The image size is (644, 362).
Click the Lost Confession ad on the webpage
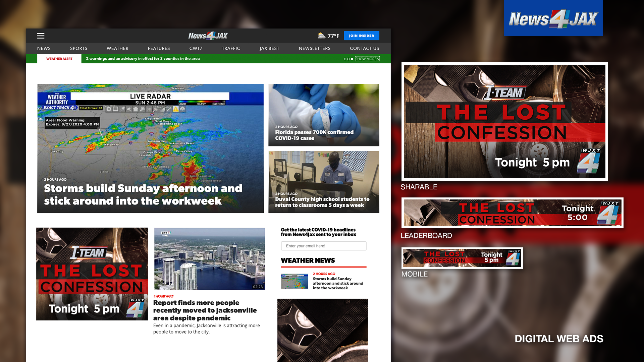click(x=92, y=274)
